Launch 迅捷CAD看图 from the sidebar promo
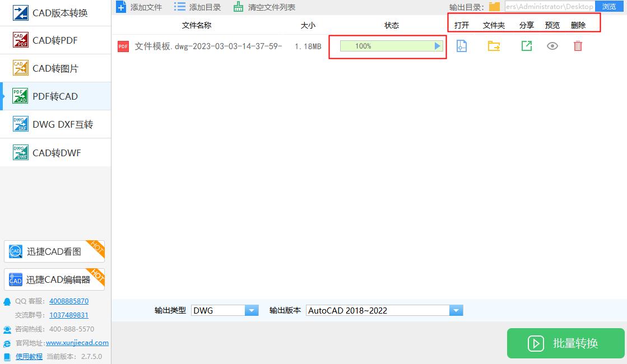This screenshot has height=364, width=627. click(x=54, y=251)
